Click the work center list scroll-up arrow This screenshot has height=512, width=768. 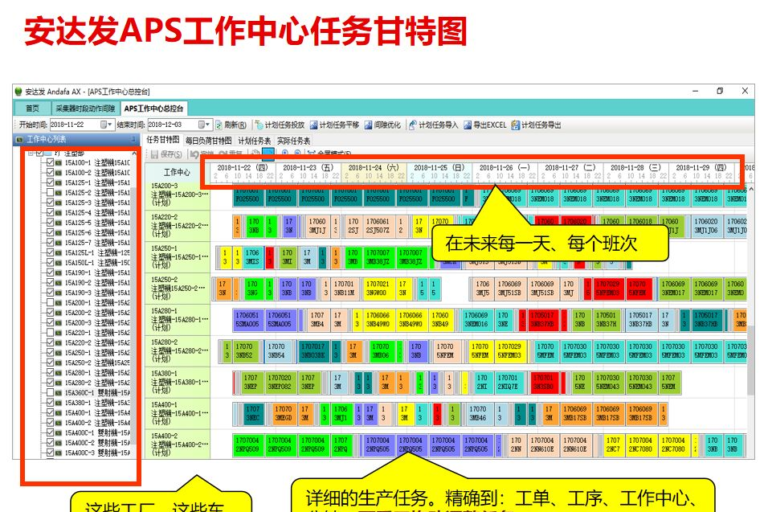(x=134, y=154)
